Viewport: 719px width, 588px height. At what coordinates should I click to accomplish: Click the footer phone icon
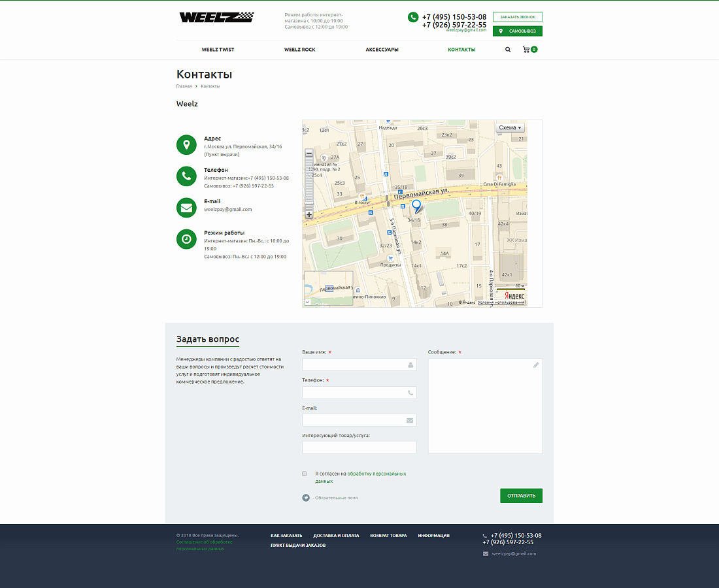(485, 536)
